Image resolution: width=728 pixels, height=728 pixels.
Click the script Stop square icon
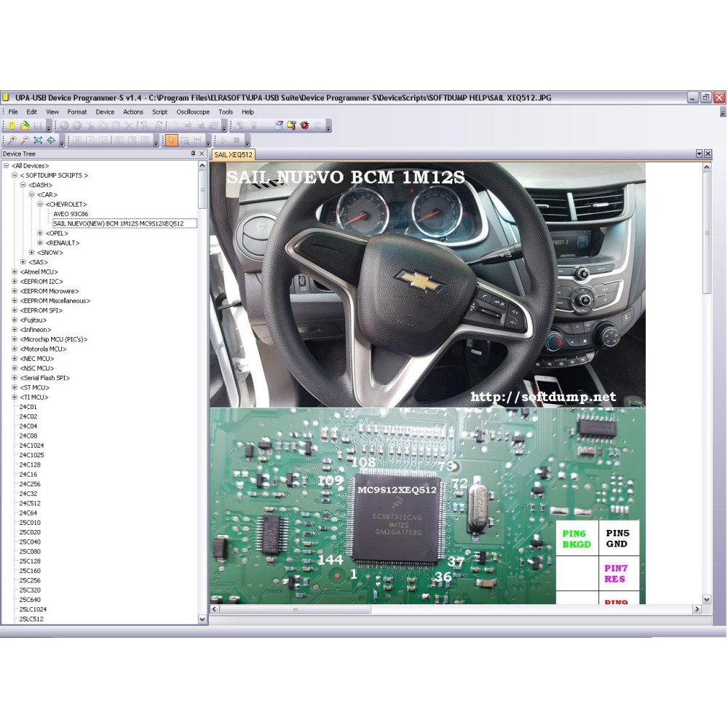[237, 141]
